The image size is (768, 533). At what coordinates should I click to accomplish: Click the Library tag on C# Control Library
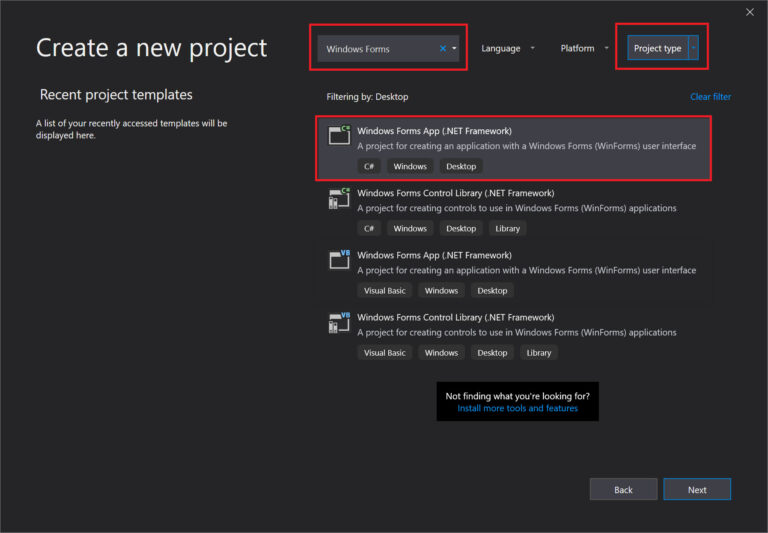coord(507,229)
